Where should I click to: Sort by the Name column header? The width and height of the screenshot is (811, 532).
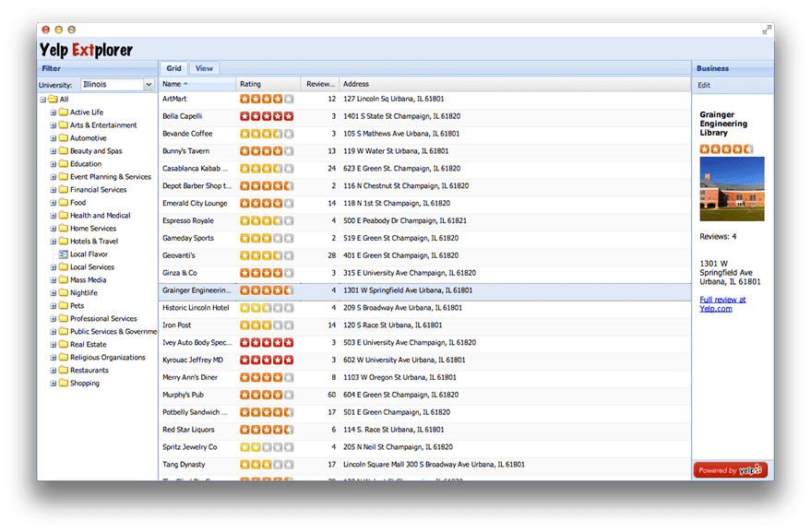click(197, 84)
